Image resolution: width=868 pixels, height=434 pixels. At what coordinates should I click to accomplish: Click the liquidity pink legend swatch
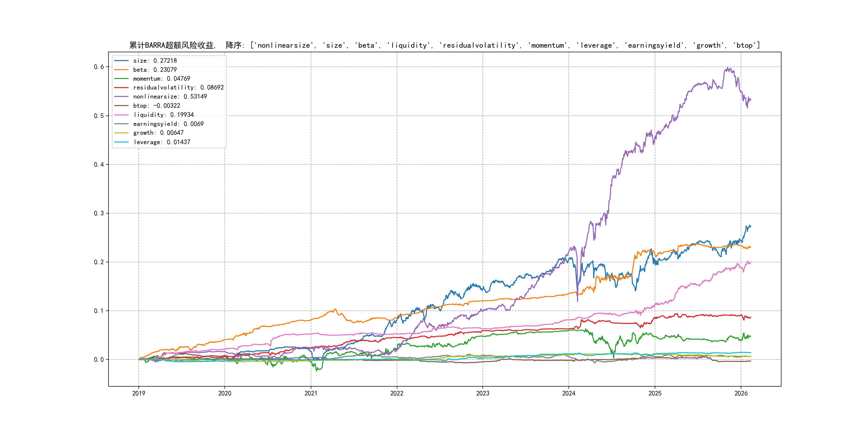point(121,115)
